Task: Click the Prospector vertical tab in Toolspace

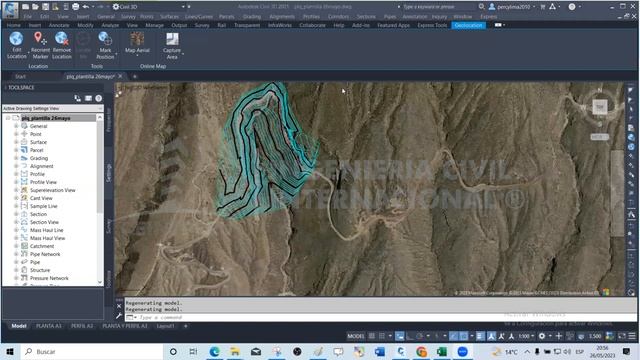Action: [x=109, y=120]
